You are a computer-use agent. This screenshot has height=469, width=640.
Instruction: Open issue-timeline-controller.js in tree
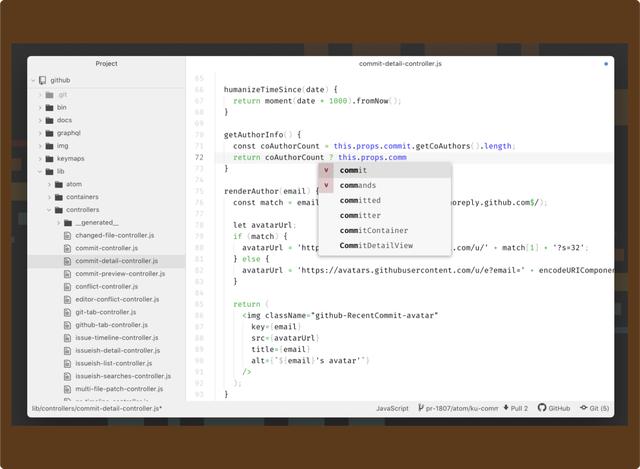coord(117,338)
